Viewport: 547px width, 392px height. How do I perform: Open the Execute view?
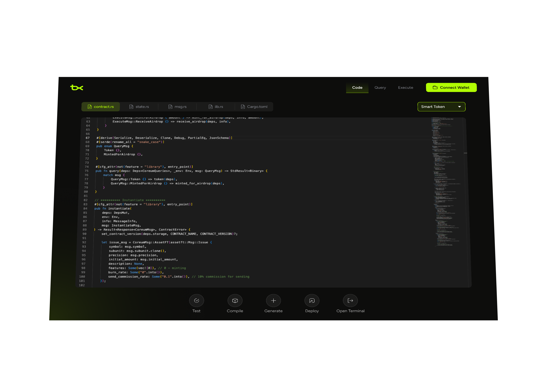coord(406,87)
